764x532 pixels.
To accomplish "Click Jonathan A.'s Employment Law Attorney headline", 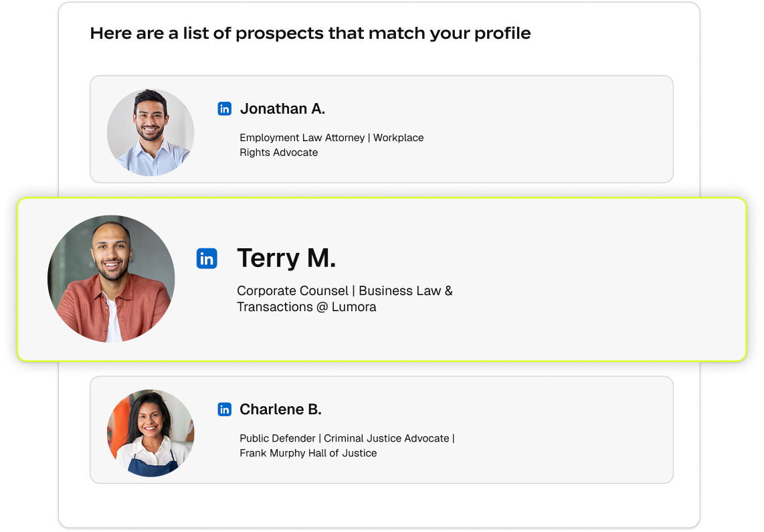I will click(332, 145).
